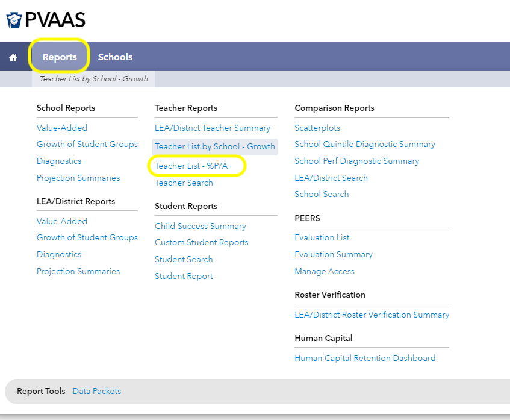This screenshot has height=420, width=510.
Task: Open Child Success Summary report
Action: click(x=201, y=226)
